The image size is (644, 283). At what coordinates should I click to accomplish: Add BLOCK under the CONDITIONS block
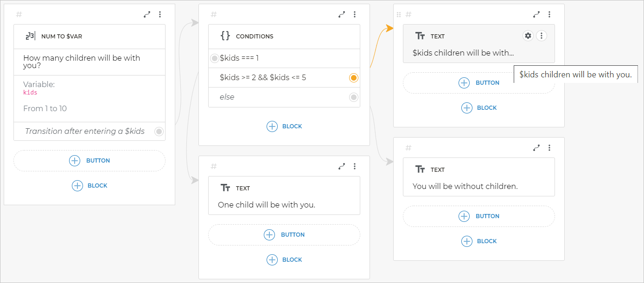tap(284, 126)
